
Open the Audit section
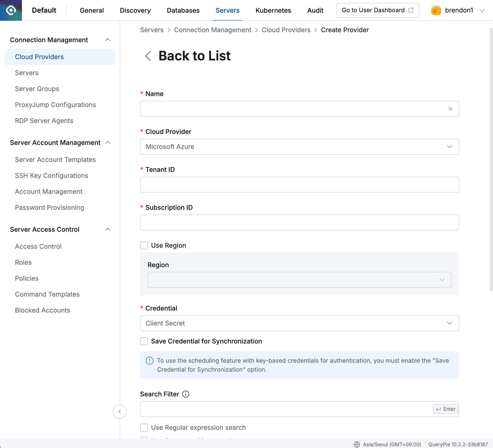[x=315, y=10]
